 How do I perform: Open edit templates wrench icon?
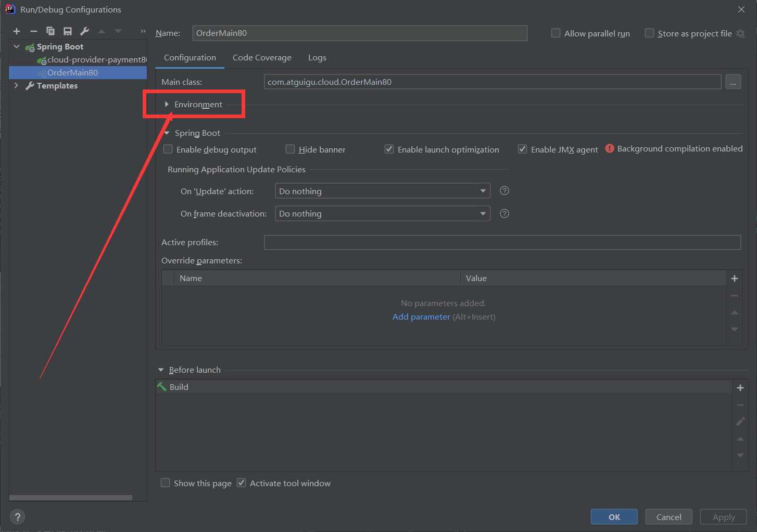85,31
